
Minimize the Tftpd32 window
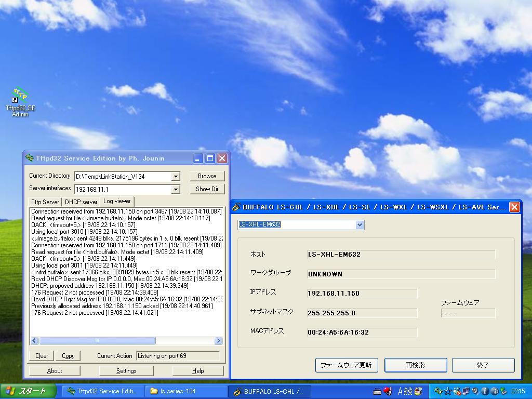(198, 158)
